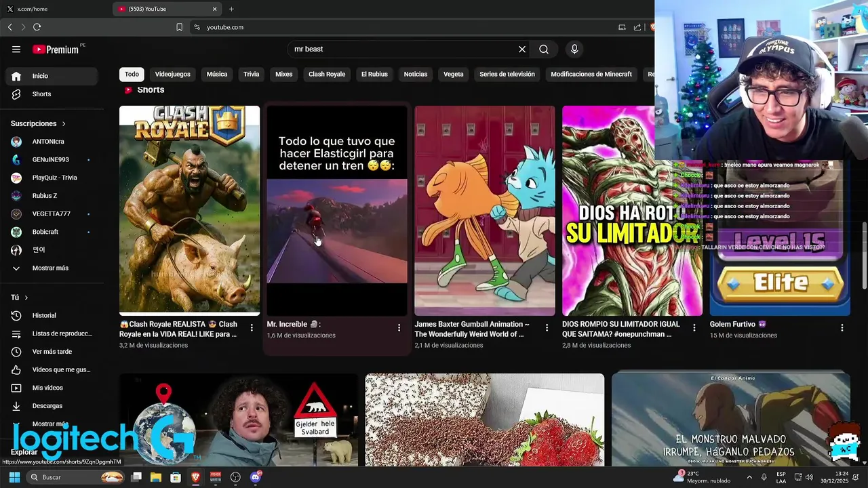The image size is (868, 488).
Task: Select the 'Mixes' filter chip
Action: 284,74
